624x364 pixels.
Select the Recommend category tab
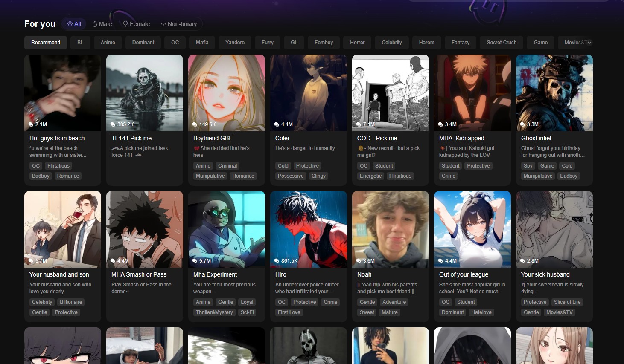coord(46,43)
